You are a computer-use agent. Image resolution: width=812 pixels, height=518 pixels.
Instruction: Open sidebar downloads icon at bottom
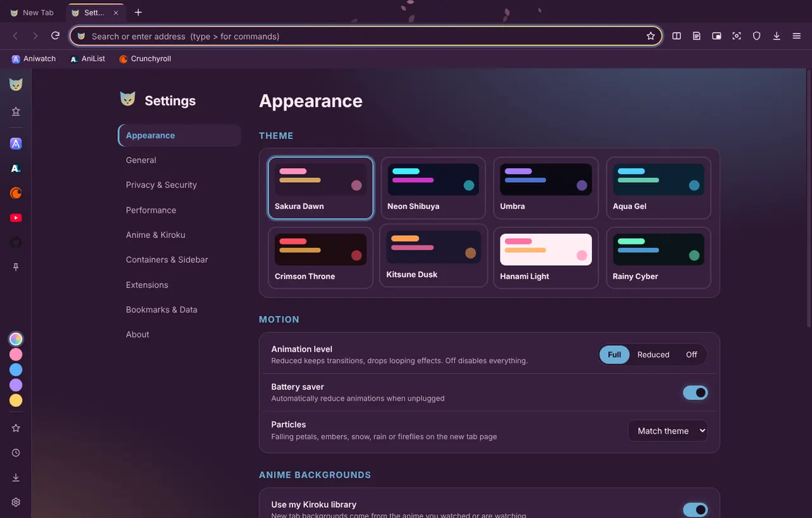click(x=16, y=477)
